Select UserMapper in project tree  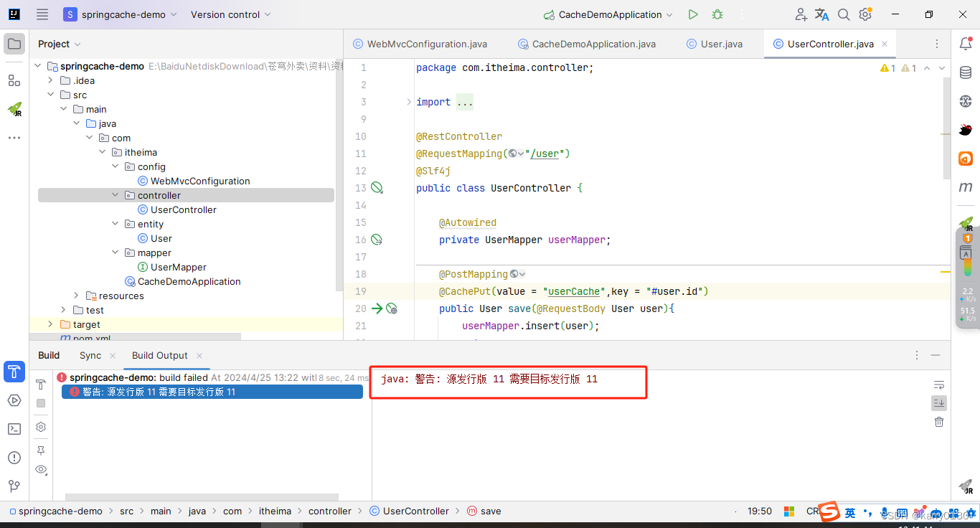click(179, 267)
